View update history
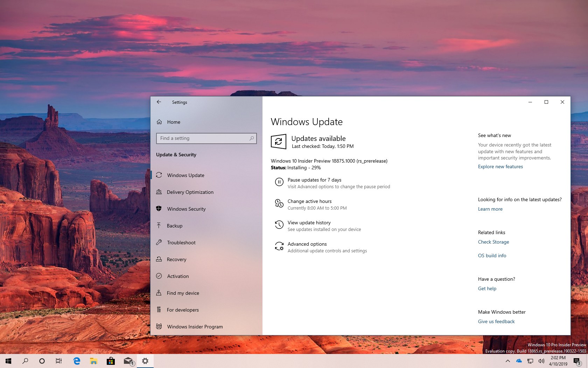 pyautogui.click(x=309, y=223)
